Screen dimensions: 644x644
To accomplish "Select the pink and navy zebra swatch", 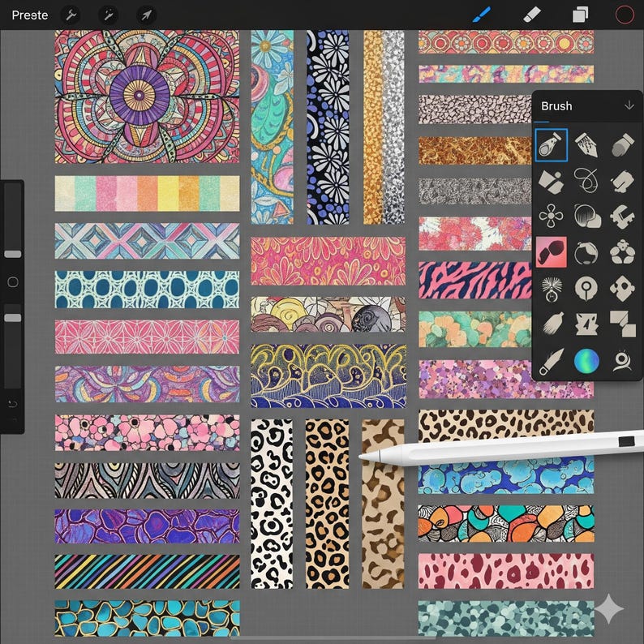I will 474,280.
